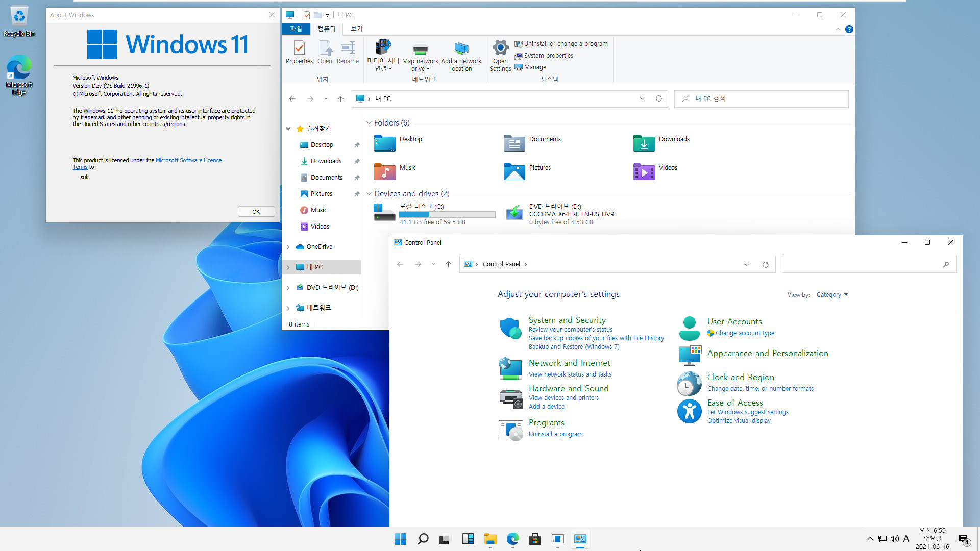Click the help question mark in File Explorer
The height and width of the screenshot is (551, 980).
click(x=849, y=29)
